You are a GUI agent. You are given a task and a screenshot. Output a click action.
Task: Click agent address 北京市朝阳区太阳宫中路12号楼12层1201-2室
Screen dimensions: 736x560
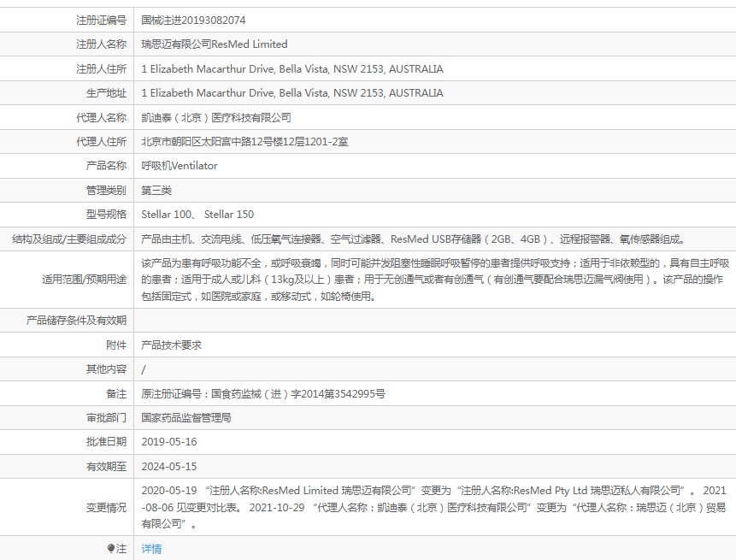pyautogui.click(x=244, y=142)
